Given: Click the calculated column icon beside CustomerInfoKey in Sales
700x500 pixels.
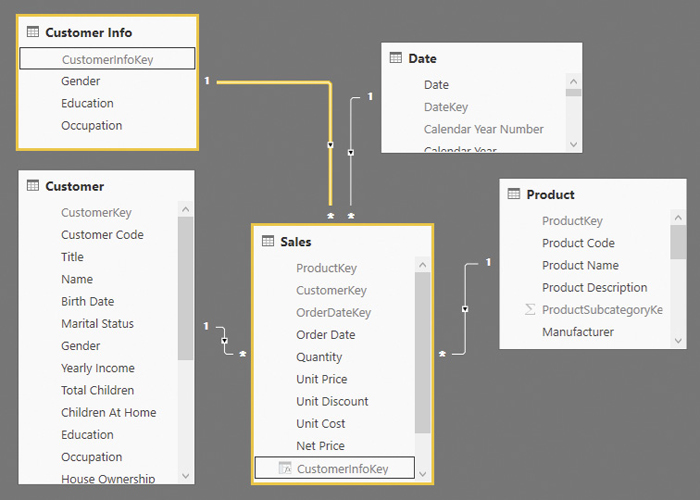Looking at the screenshot, I should pyautogui.click(x=285, y=468).
